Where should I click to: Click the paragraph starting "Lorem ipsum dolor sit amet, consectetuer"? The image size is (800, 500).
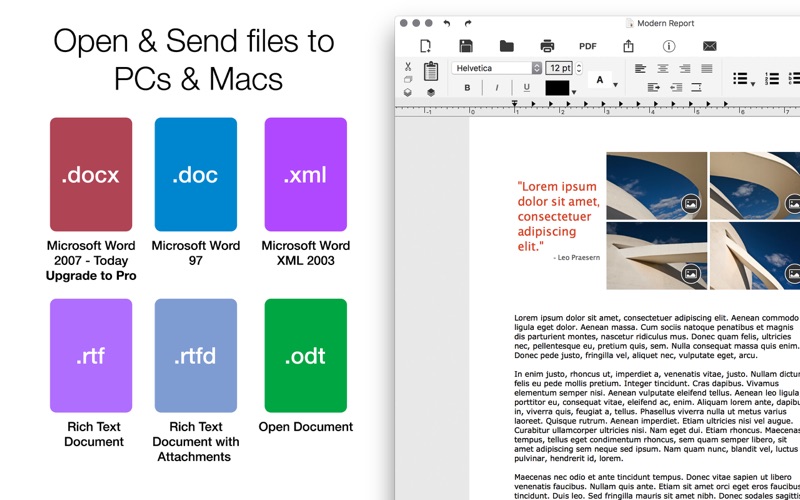[656, 337]
